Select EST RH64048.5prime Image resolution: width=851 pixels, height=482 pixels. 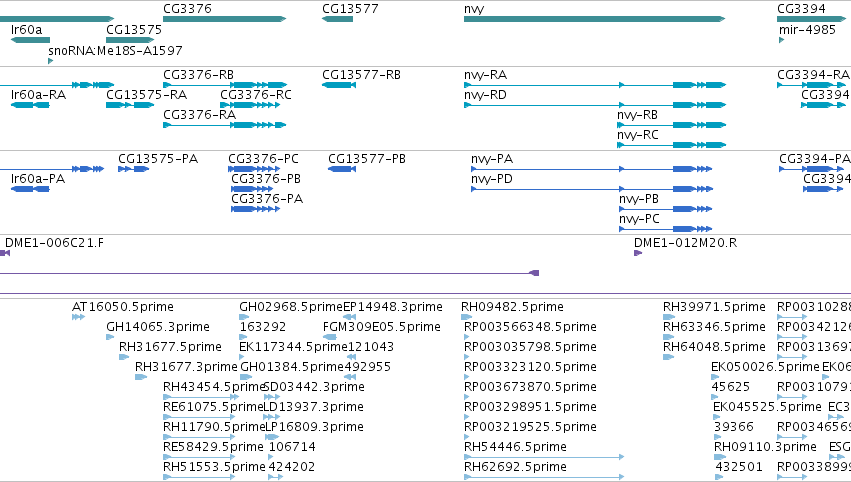coord(669,357)
